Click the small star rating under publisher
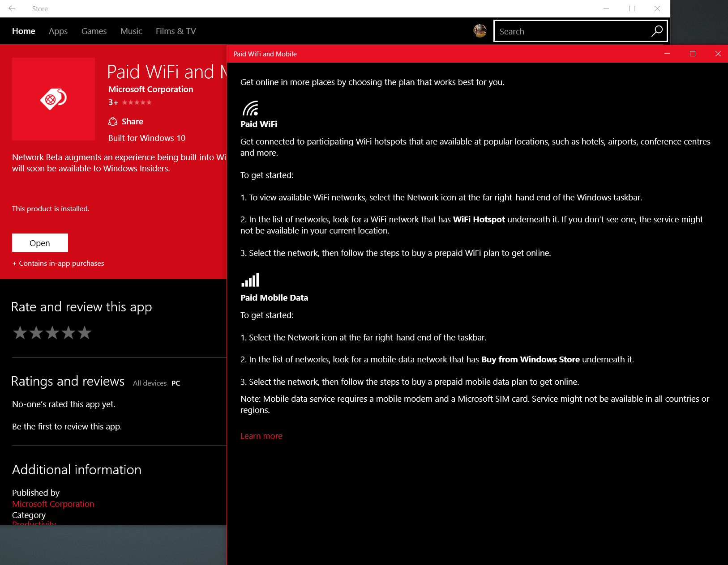 pos(137,102)
